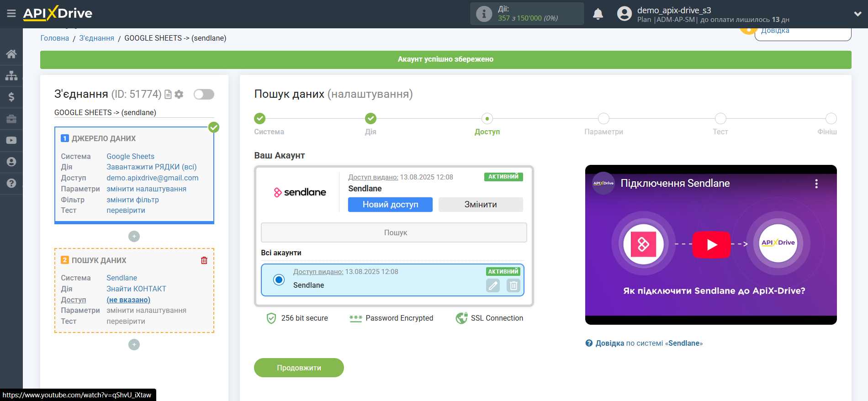The image size is (868, 401).
Task: Click the ДЖЕРЕЛО ДАНИХ block header
Action: coord(104,138)
